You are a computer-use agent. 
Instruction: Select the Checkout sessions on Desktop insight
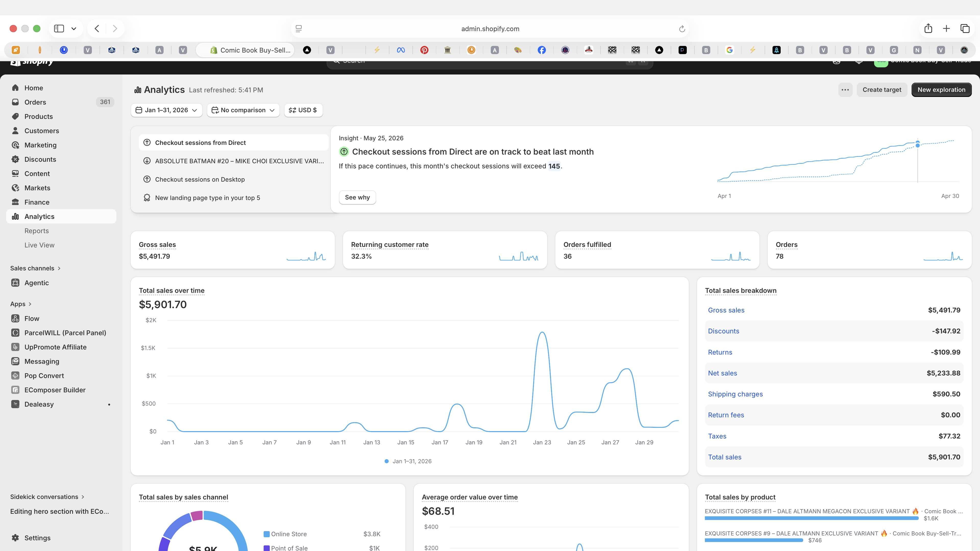tap(234, 179)
